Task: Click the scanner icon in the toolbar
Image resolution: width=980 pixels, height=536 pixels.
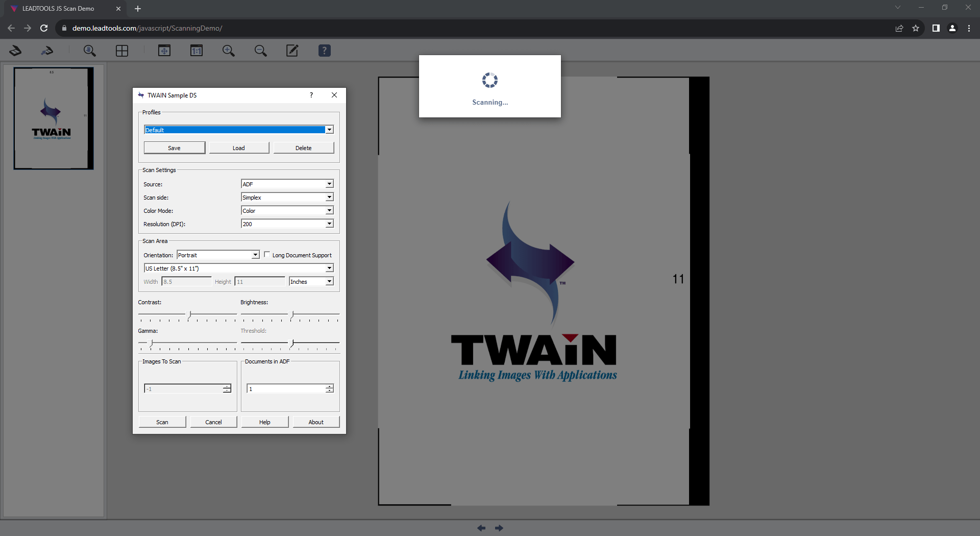Action: [x=15, y=51]
